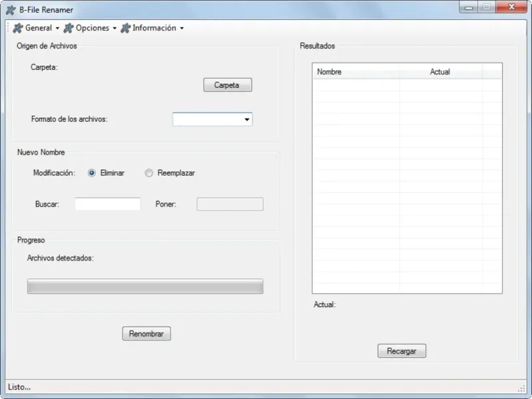Click the Carpeta browse button
Image resolution: width=532 pixels, height=399 pixels.
tap(227, 85)
